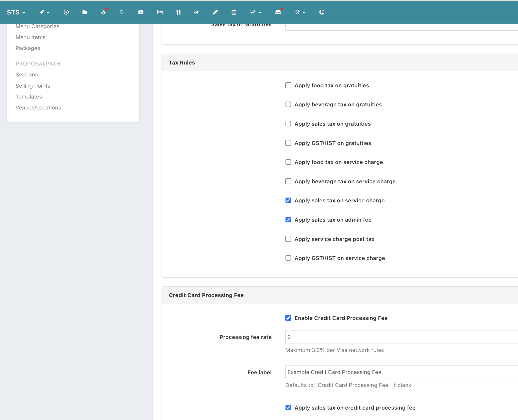
Task: Click the flame icon with red badge
Action: (x=104, y=12)
